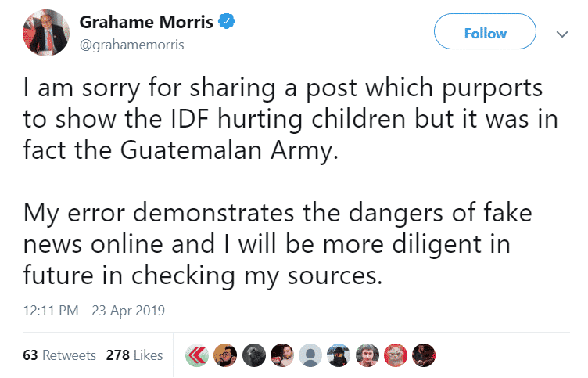Click the bearded man with glasses avatar
The width and height of the screenshot is (588, 378).
pos(225,355)
